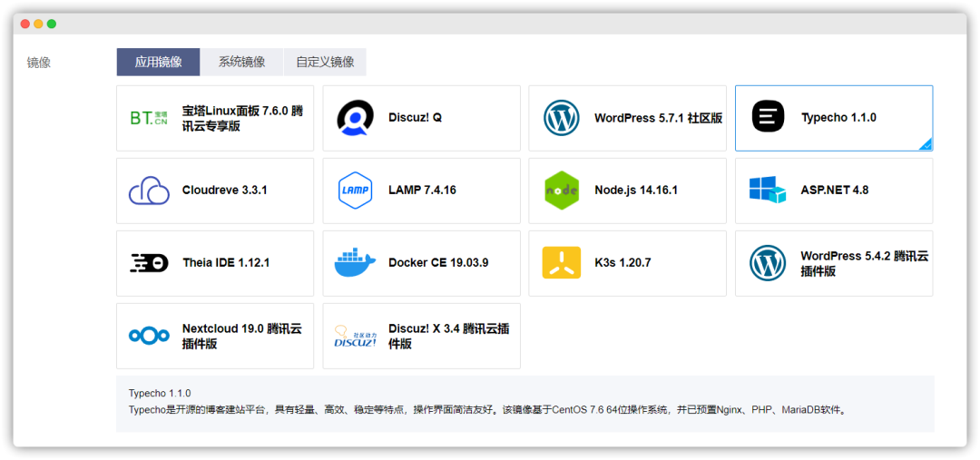Click the Discuz! Q logo icon
This screenshot has width=980, height=460.
point(356,118)
